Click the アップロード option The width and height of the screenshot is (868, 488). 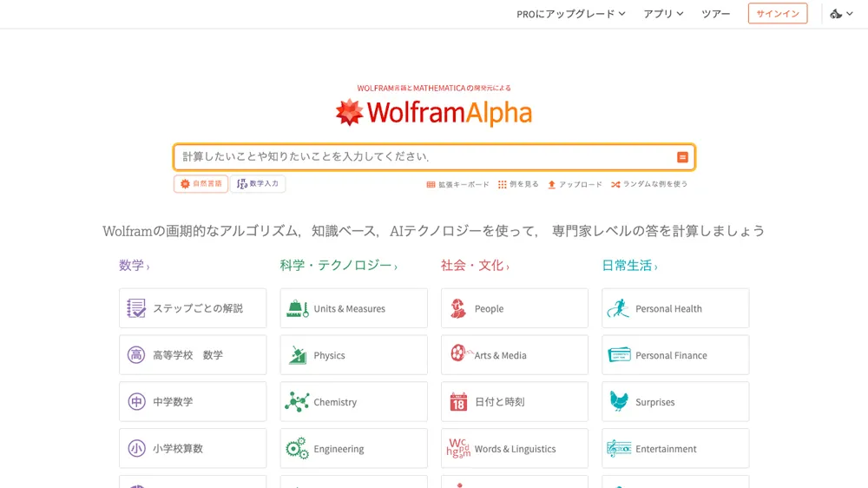(x=575, y=184)
